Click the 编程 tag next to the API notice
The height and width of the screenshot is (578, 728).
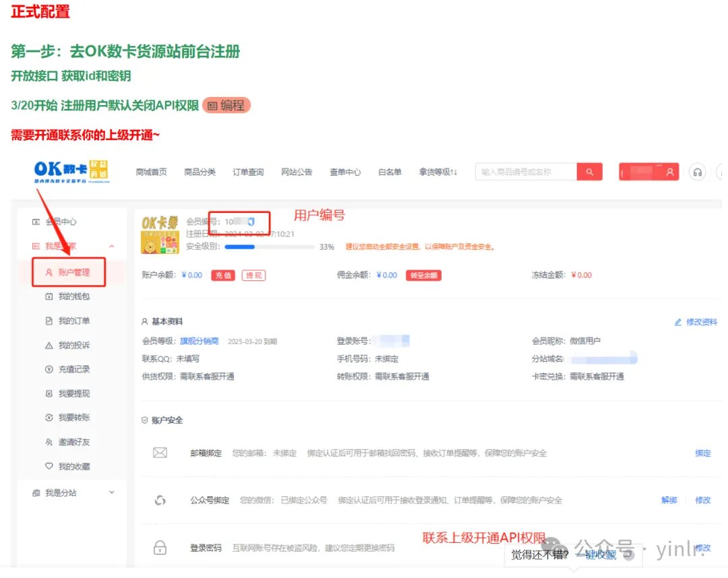click(226, 105)
